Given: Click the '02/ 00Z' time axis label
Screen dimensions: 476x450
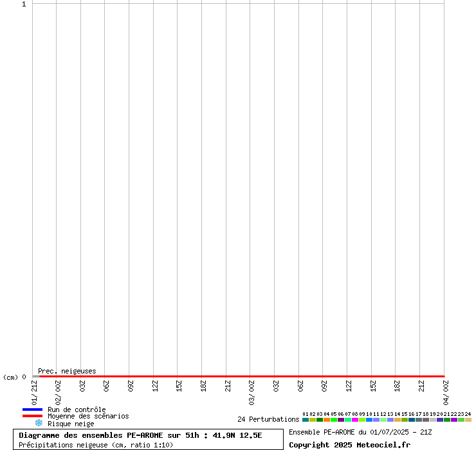Looking at the screenshot, I should tap(58, 393).
